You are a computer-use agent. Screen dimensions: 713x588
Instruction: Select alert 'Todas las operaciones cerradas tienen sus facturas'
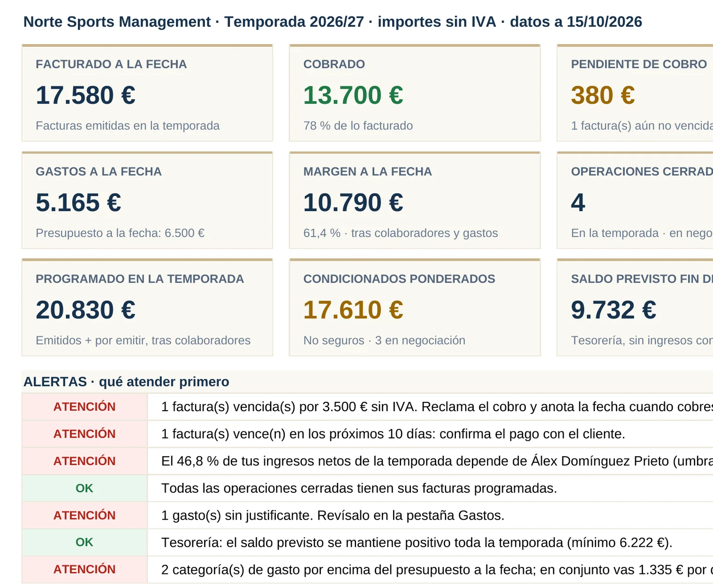[431, 489]
